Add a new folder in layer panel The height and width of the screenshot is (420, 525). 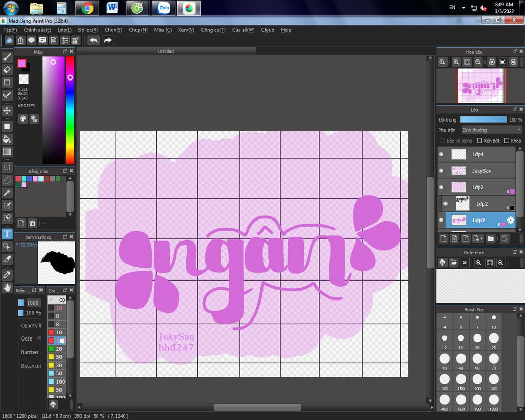[491, 238]
